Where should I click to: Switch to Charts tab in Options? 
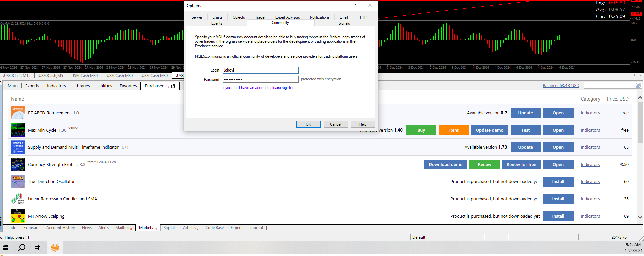[217, 17]
